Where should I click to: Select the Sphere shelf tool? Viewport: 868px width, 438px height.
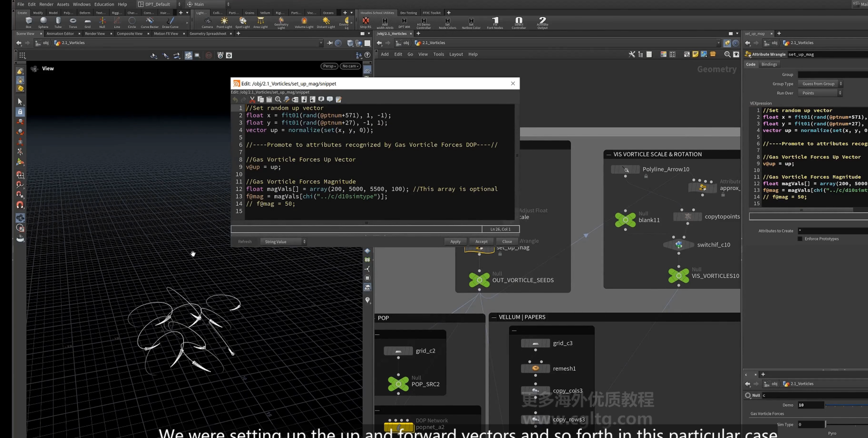pyautogui.click(x=43, y=22)
